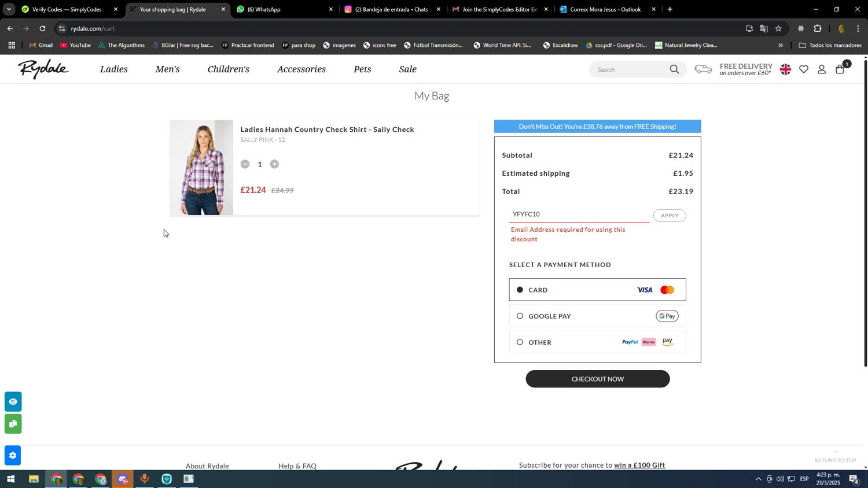Click the green copy widget icon
This screenshot has height=488, width=868.
(13, 424)
